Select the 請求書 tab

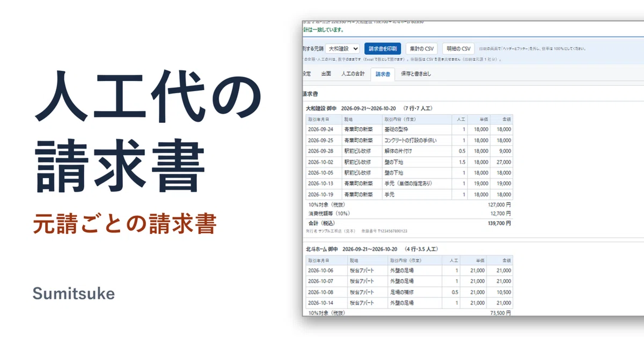[383, 74]
